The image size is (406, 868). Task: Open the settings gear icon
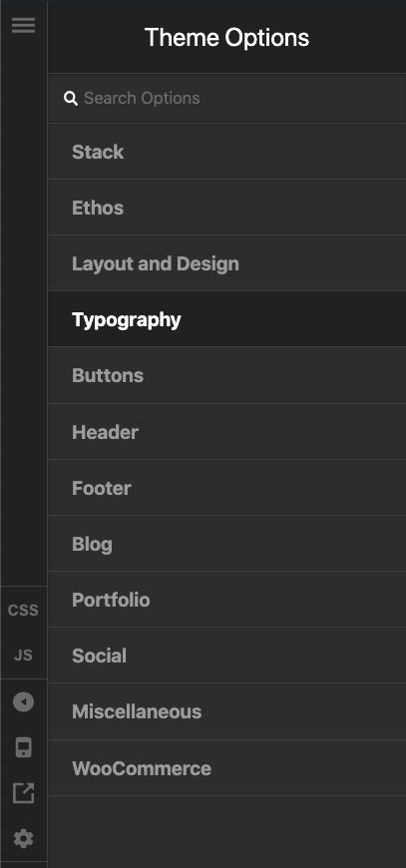[23, 839]
